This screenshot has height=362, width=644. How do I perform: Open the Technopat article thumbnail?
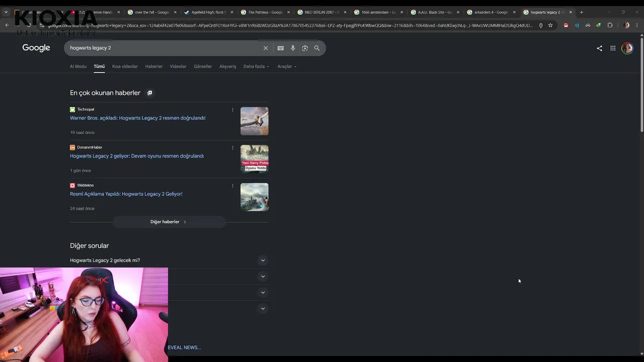pos(255,121)
